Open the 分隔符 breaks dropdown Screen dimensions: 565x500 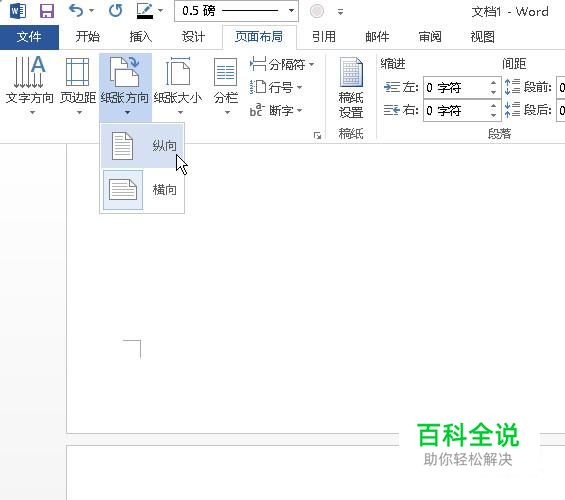coord(282,65)
